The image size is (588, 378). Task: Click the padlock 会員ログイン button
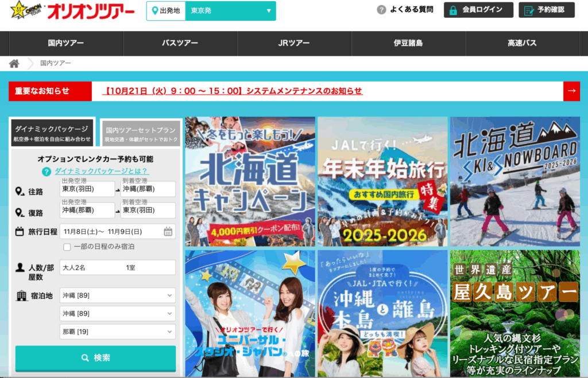click(478, 10)
